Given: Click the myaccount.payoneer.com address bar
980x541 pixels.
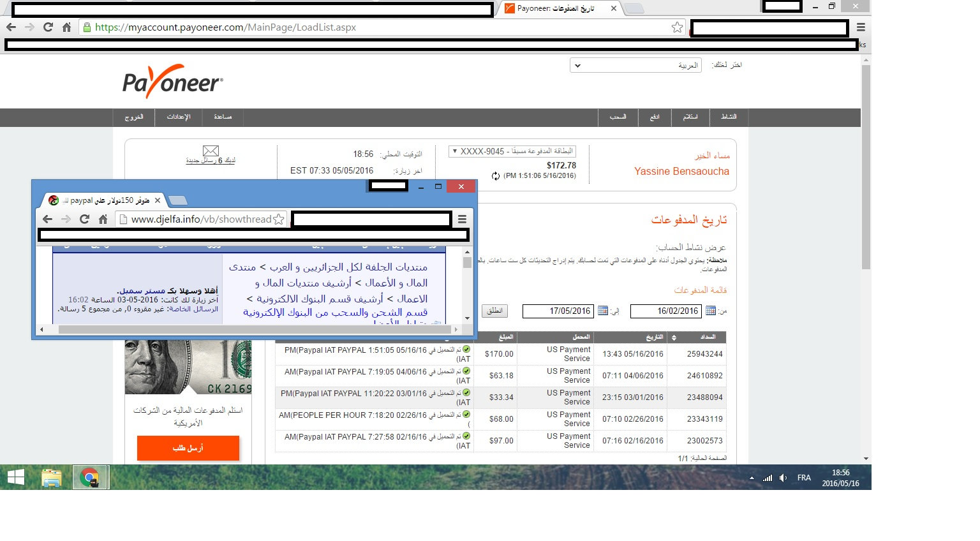Looking at the screenshot, I should coord(382,27).
